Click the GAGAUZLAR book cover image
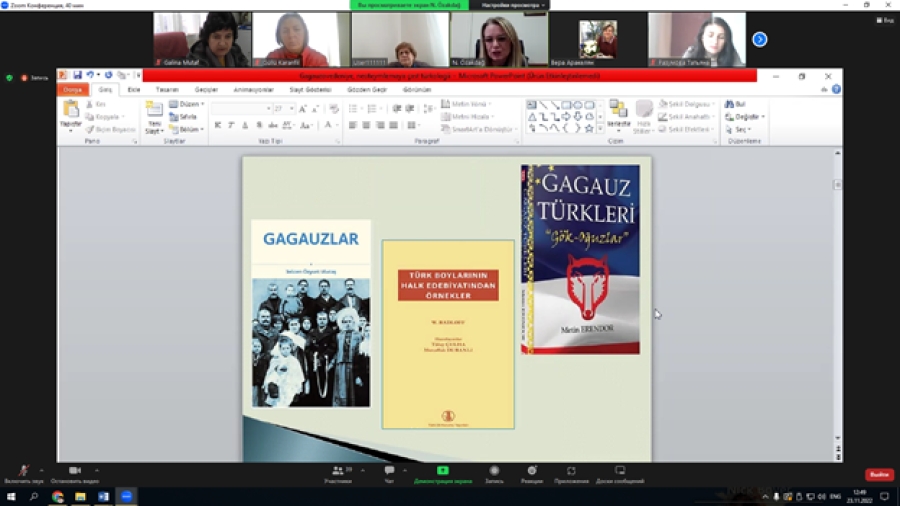Image resolution: width=900 pixels, height=506 pixels. click(x=310, y=313)
